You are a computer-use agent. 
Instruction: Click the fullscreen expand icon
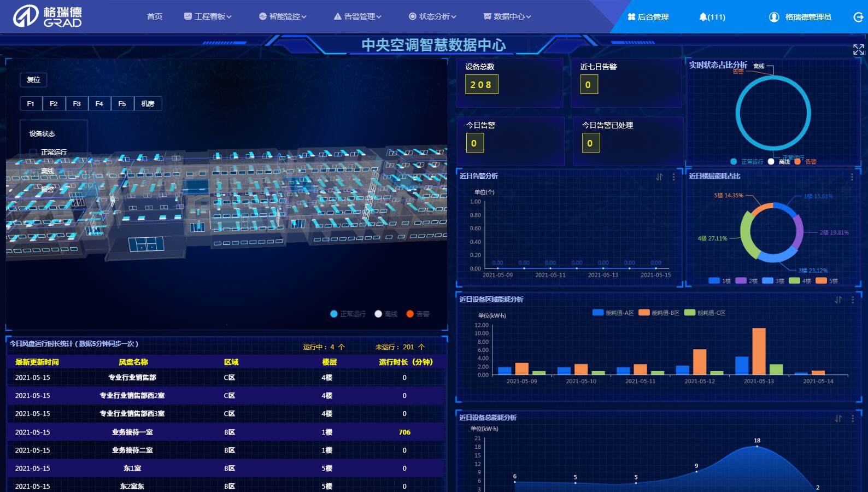point(858,50)
